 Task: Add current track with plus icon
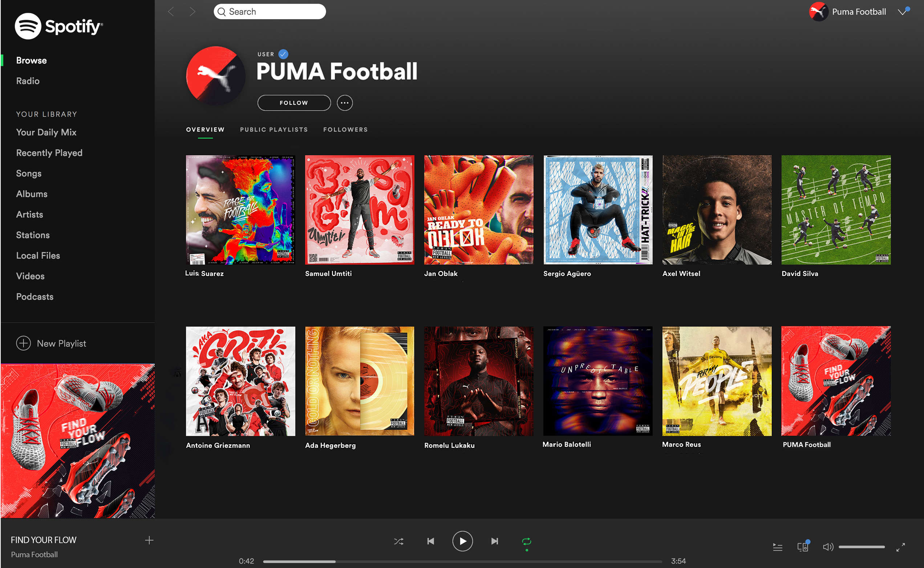click(149, 540)
